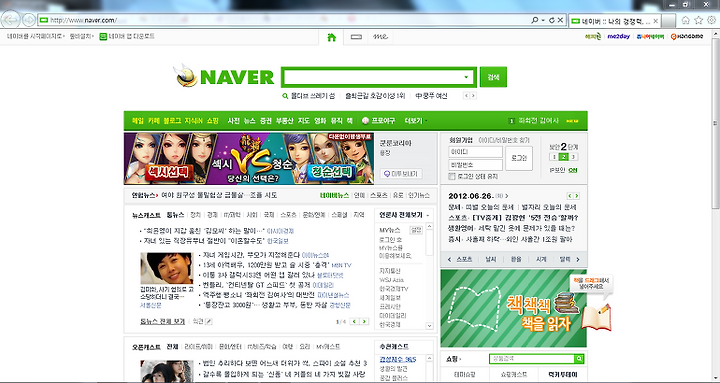Toggle the keep-me-logged-in checkbox
This screenshot has height=383, width=720.
click(x=452, y=176)
